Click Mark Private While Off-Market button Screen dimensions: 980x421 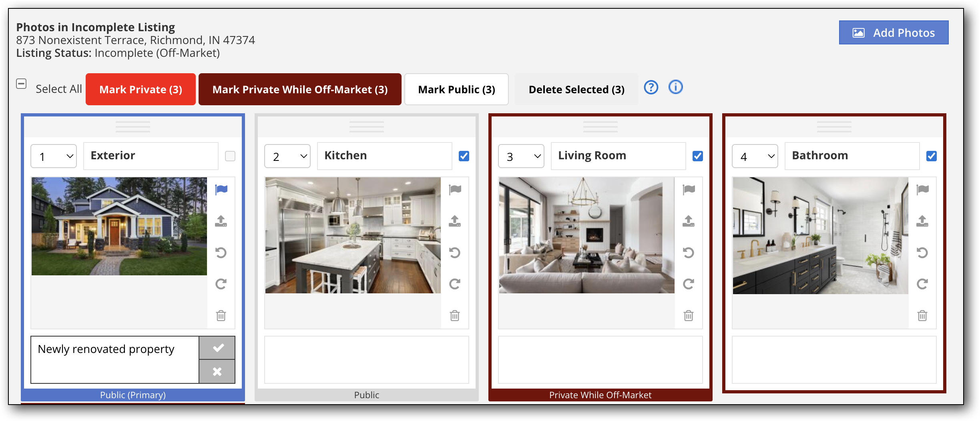tap(300, 89)
